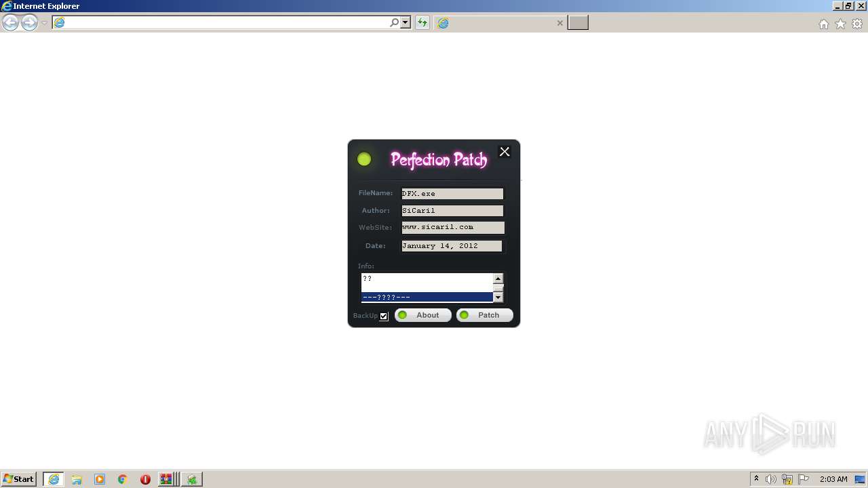
Task: Open the green patcher taskbar item
Action: click(x=193, y=479)
